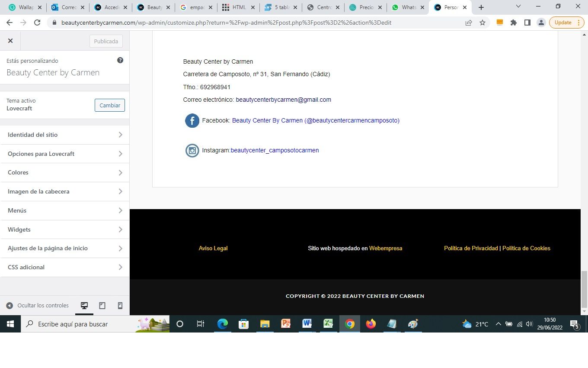Share this page via share icon
Viewport: 588px width, 368px height.
click(469, 23)
